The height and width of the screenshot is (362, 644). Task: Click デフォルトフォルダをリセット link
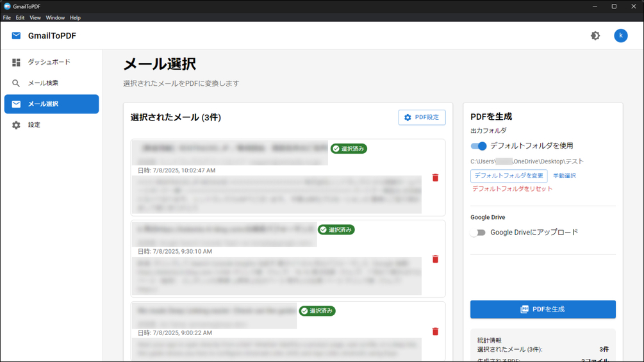click(x=512, y=189)
